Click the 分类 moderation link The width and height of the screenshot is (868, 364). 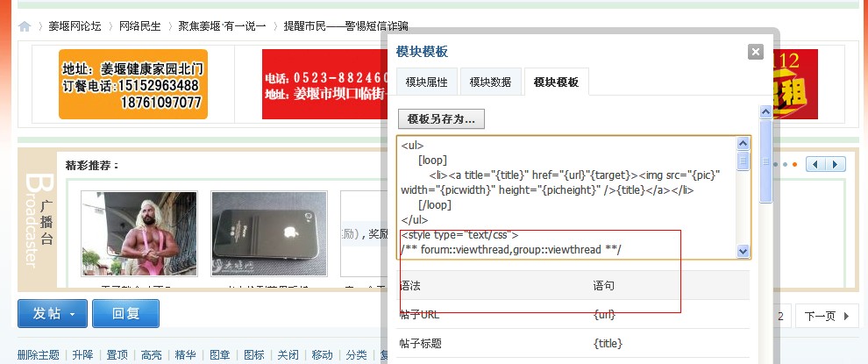pyautogui.click(x=357, y=355)
